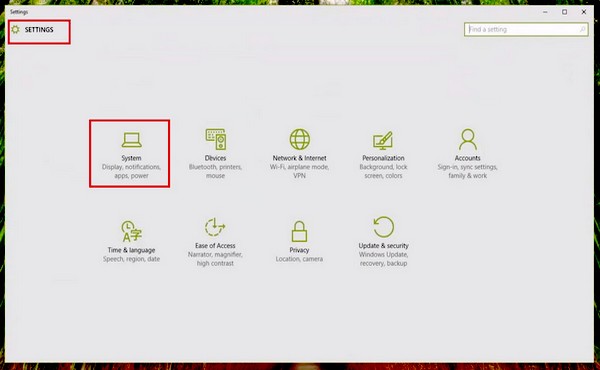Click 'Windows Update, recovery, backup' description
600x370 pixels.
coord(383,259)
